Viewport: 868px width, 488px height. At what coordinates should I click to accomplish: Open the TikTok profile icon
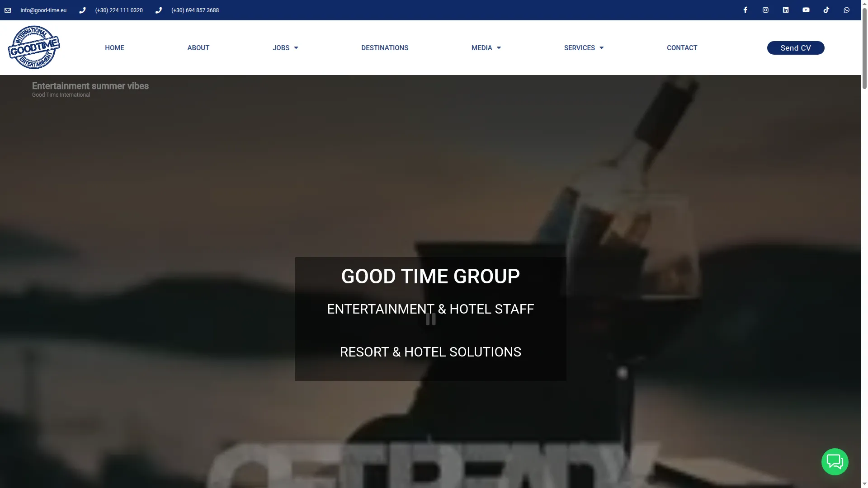coord(826,10)
